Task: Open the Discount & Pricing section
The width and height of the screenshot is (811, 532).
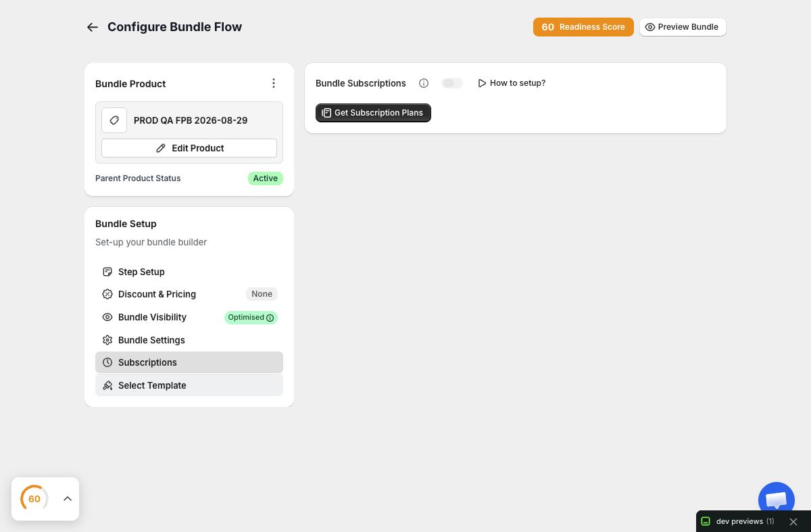Action: point(189,294)
